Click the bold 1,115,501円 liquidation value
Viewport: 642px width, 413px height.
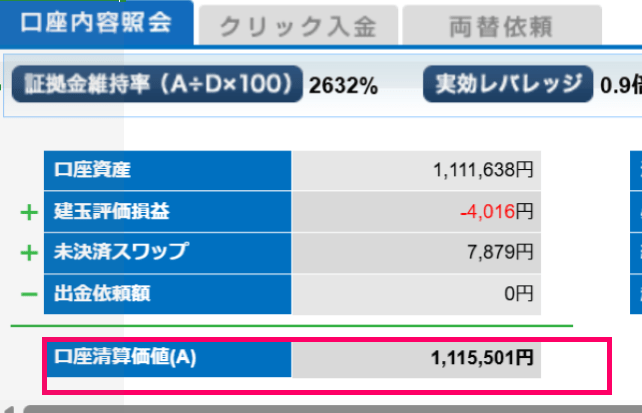483,357
